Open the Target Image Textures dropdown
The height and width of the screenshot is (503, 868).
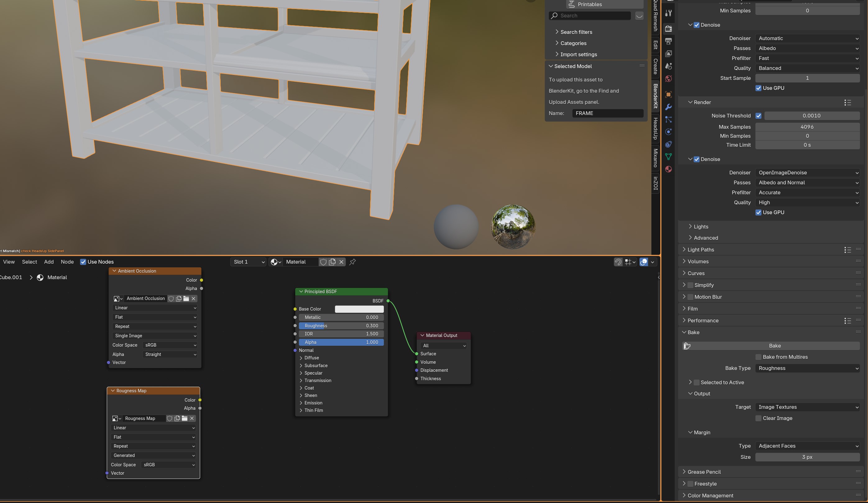[x=808, y=407]
